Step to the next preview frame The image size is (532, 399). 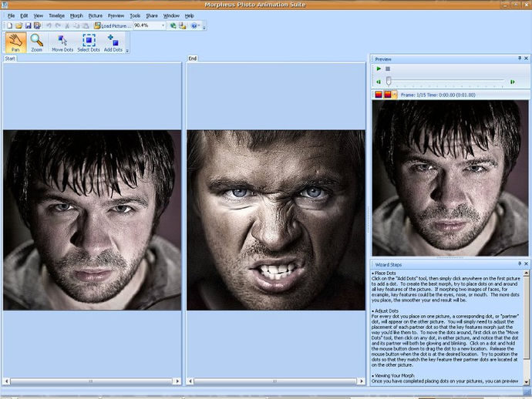[512, 82]
